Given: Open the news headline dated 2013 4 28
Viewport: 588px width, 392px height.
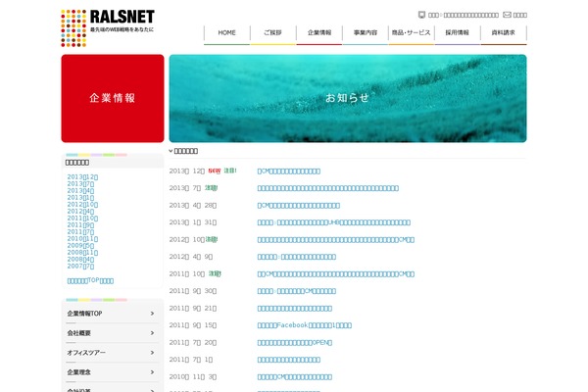Looking at the screenshot, I should 299,205.
